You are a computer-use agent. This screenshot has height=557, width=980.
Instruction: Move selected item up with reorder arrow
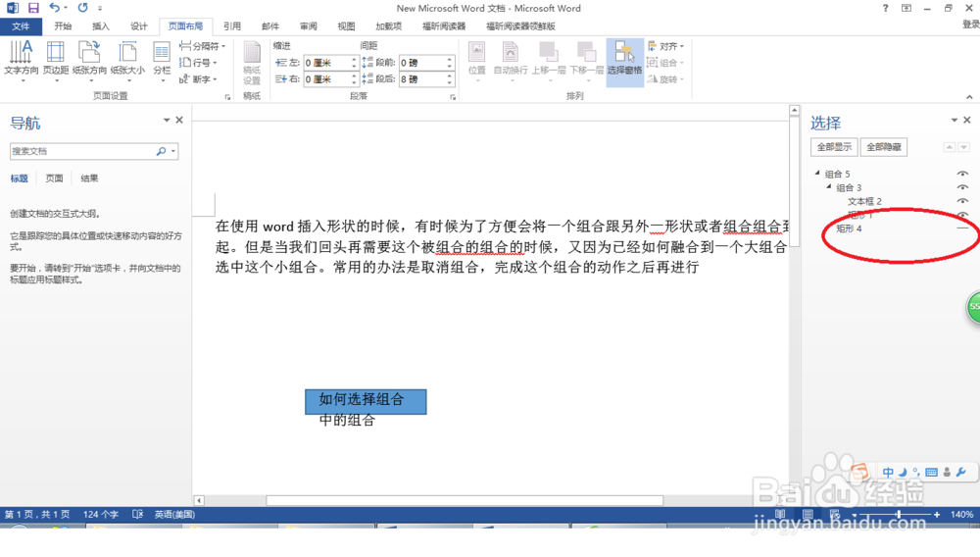point(950,147)
